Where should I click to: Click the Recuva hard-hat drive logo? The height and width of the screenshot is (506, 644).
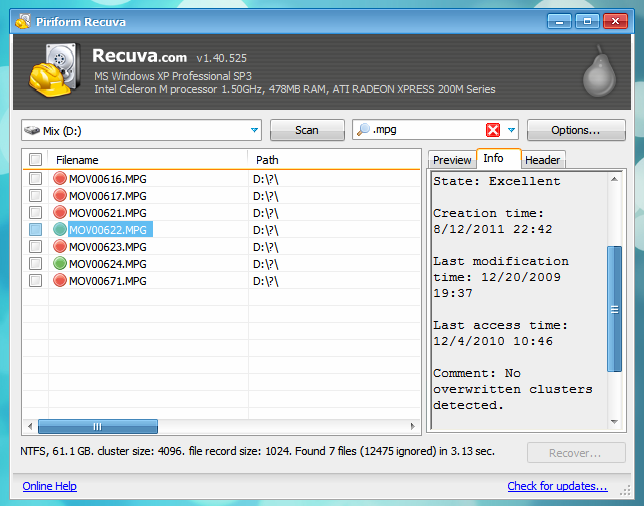pyautogui.click(x=55, y=70)
